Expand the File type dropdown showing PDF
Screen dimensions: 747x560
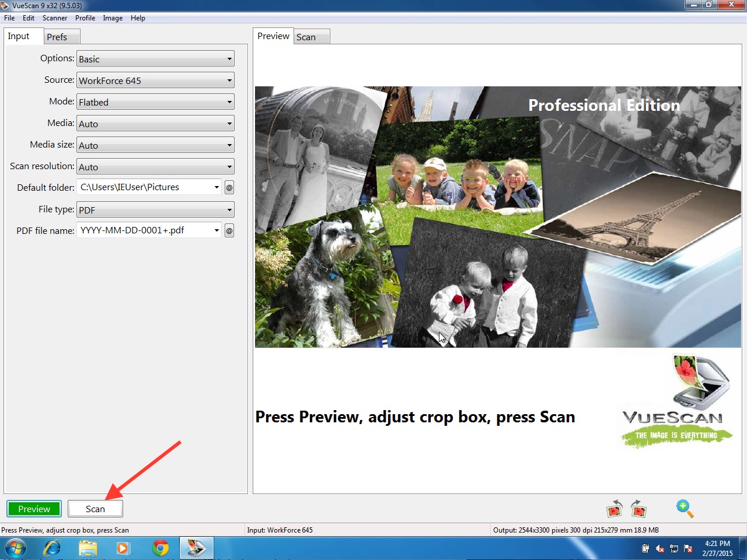coord(155,210)
